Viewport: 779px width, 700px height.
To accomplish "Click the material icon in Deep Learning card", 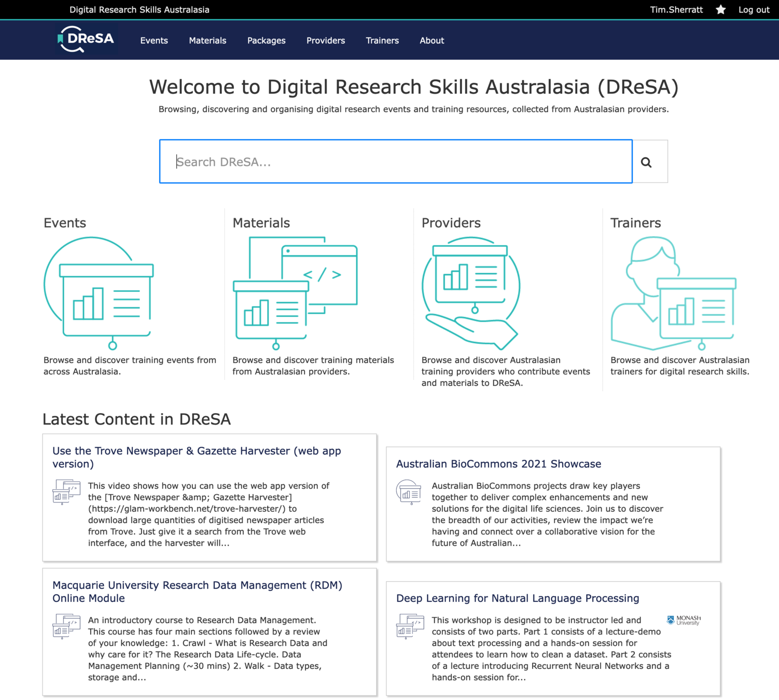I will [410, 626].
